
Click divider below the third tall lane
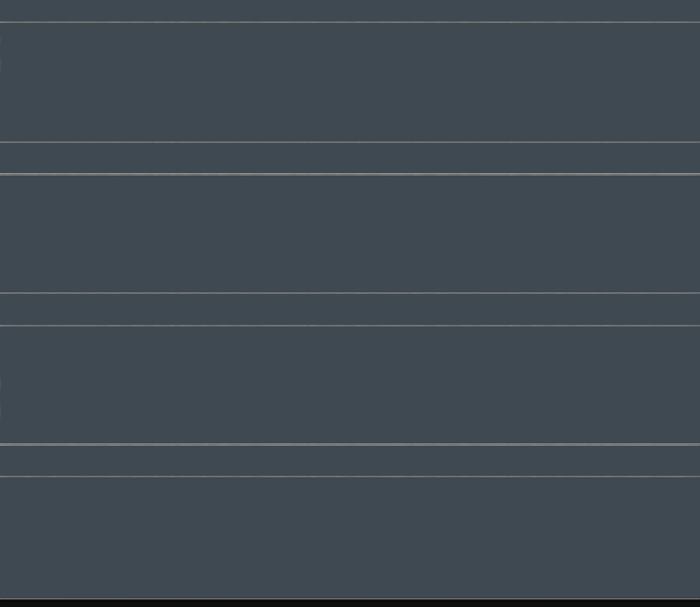(x=350, y=444)
